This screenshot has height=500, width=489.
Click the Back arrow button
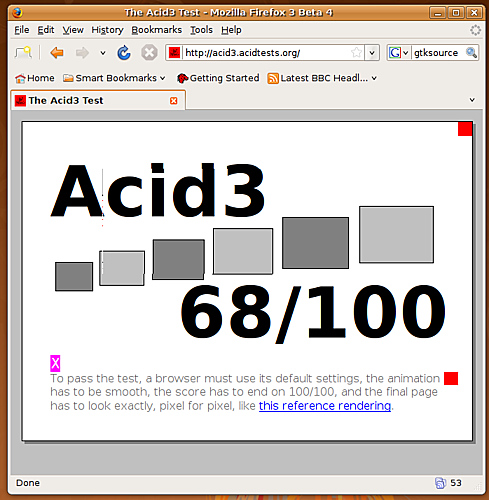57,53
